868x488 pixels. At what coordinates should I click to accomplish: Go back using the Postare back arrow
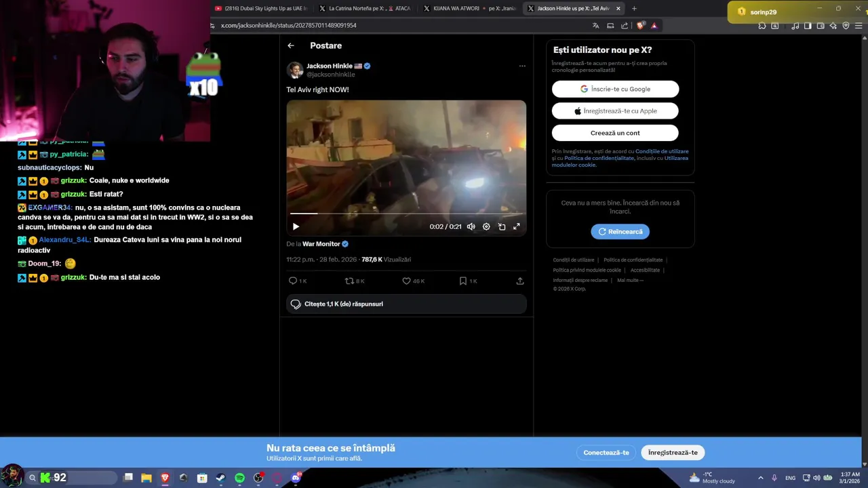291,45
